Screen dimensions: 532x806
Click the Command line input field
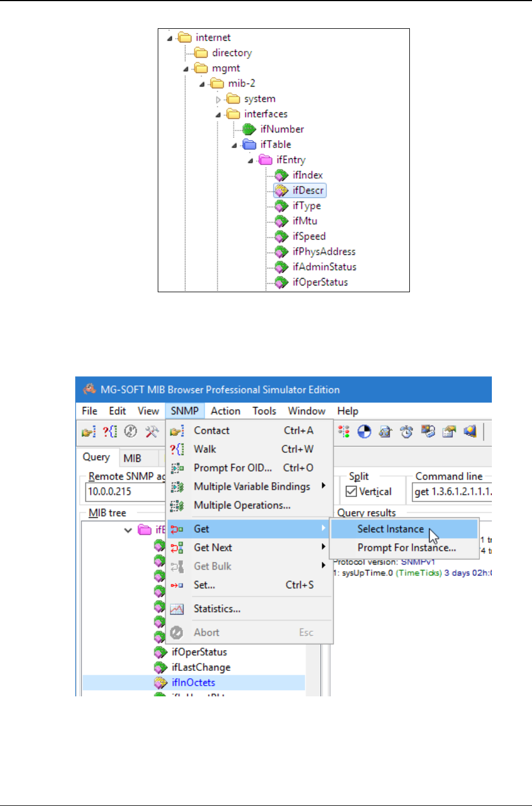[452, 492]
